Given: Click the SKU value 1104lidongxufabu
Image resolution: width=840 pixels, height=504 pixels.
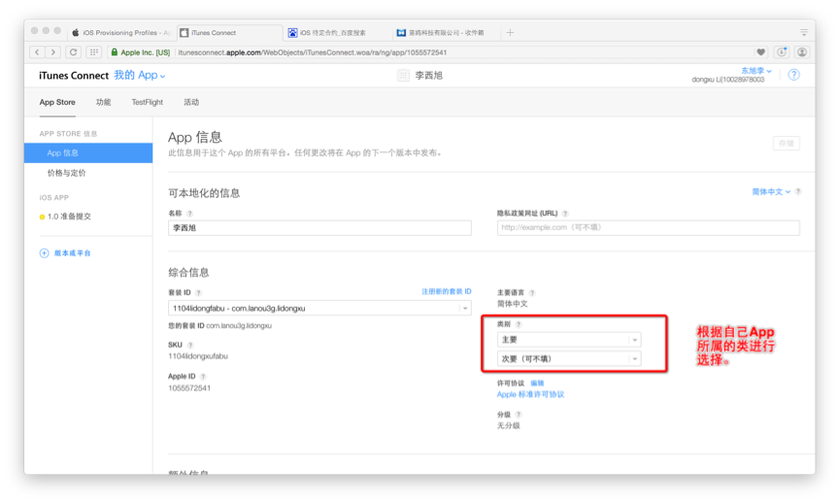Looking at the screenshot, I should (198, 356).
